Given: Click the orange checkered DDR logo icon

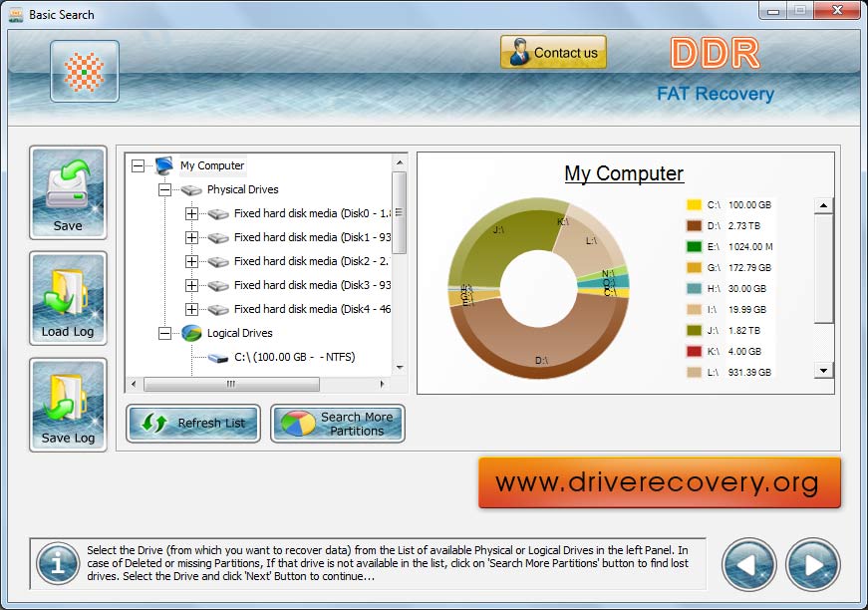Looking at the screenshot, I should (84, 72).
